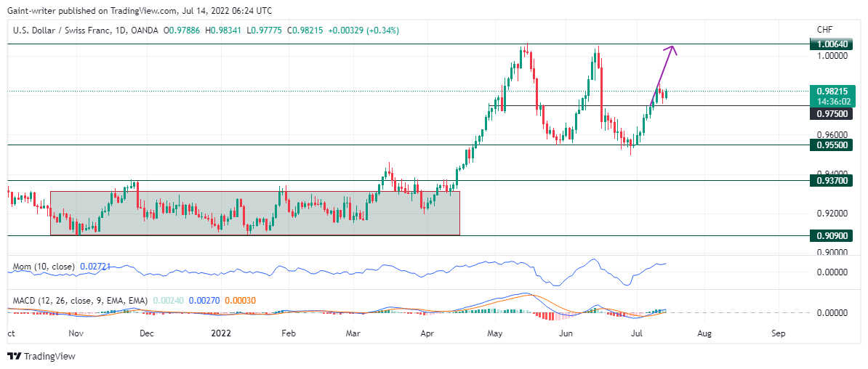Click the countdown timer 14:36:02

point(832,101)
